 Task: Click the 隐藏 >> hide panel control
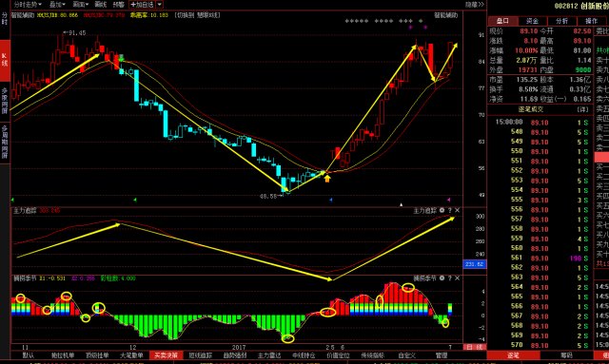pyautogui.click(x=475, y=5)
